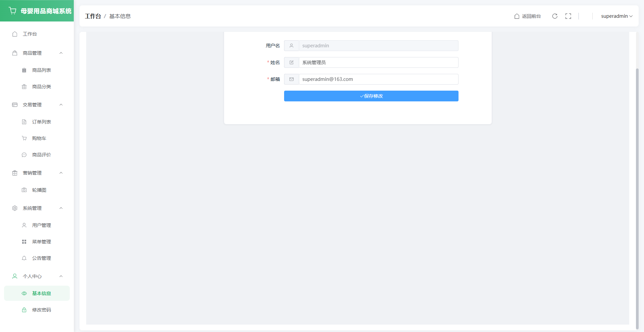Click the shopping cart logo icon
The image size is (644, 332).
pyautogui.click(x=13, y=11)
